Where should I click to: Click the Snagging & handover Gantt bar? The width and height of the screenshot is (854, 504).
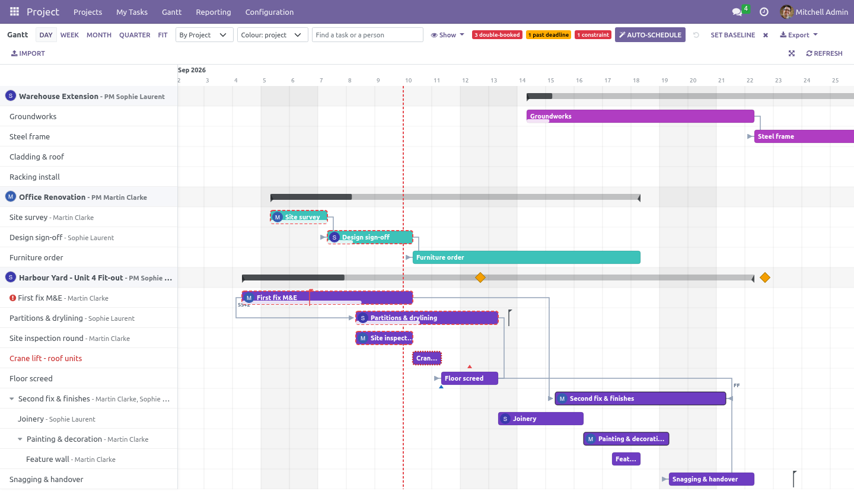pyautogui.click(x=712, y=479)
